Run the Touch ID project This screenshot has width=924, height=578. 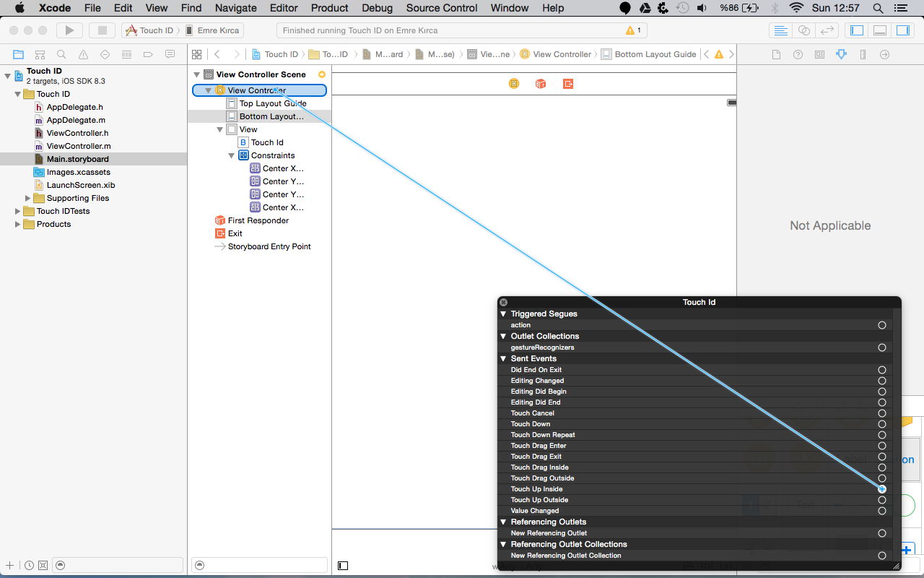(x=69, y=30)
